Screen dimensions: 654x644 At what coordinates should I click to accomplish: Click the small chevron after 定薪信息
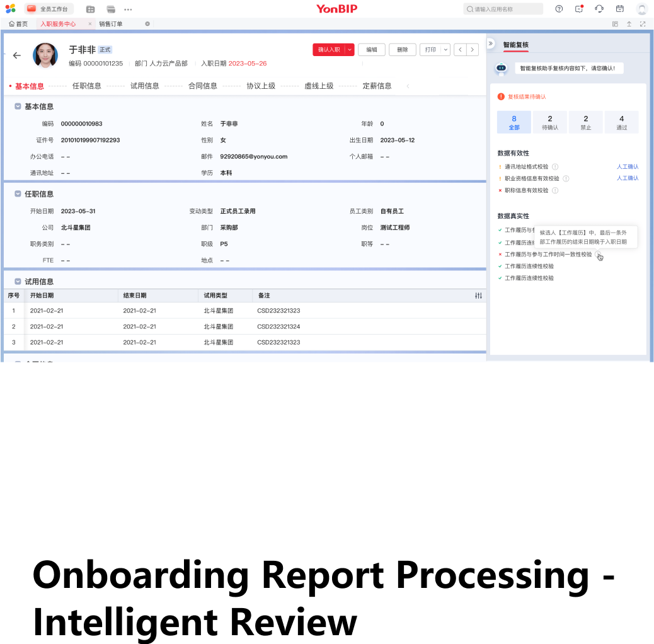click(408, 86)
